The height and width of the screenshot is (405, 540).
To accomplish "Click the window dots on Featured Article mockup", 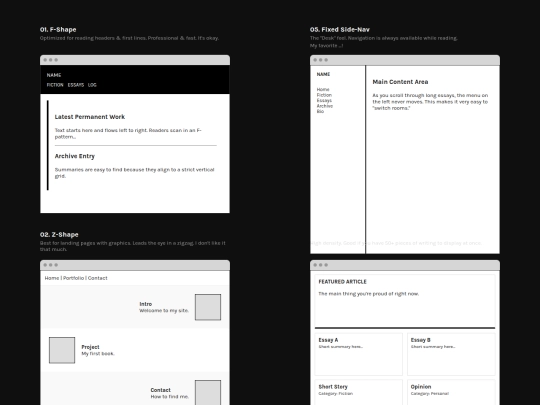I will tap(321, 265).
